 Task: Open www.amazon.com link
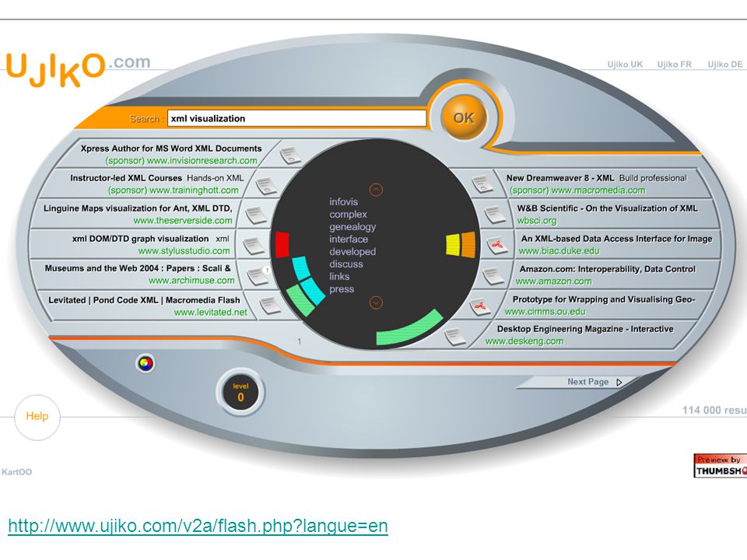coord(553,282)
